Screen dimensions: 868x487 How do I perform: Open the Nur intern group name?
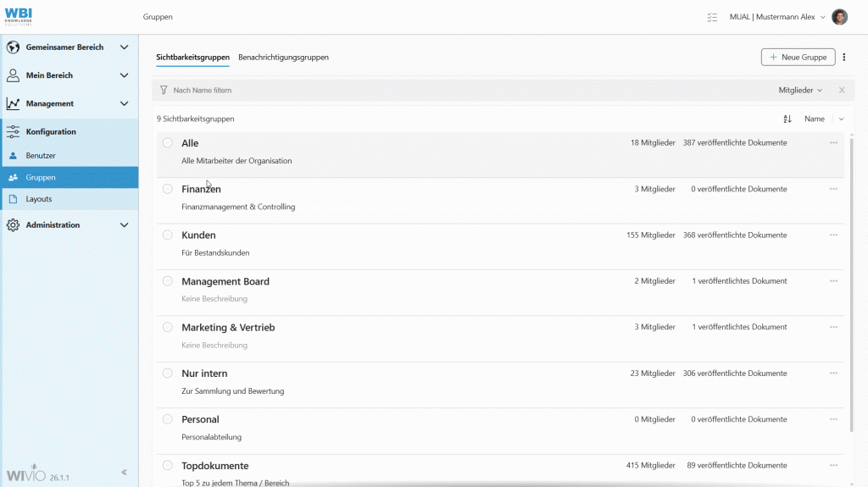[x=204, y=374]
